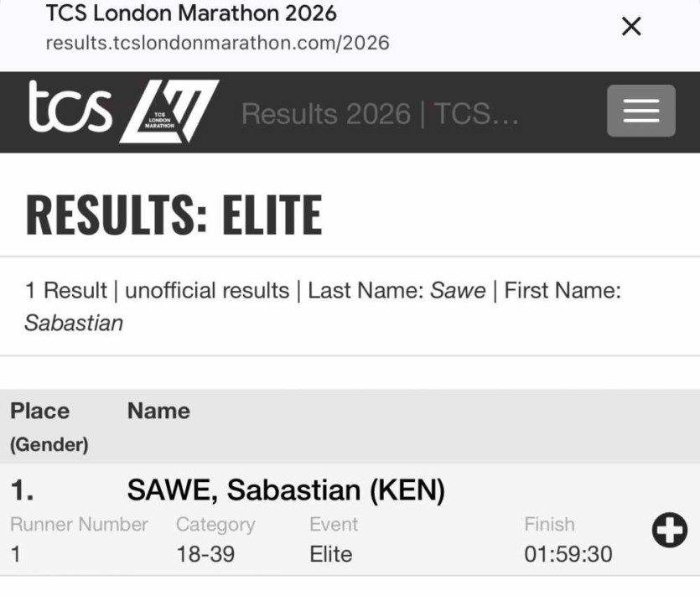The image size is (700, 596).
Task: Click the 'Elite' event value
Action: 330,554
